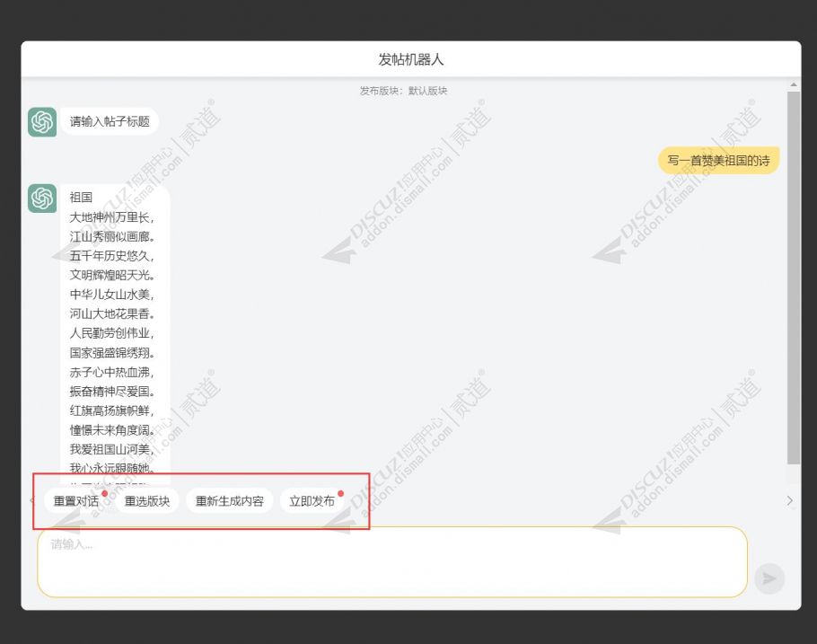This screenshot has width=817, height=644.
Task: Click the left chevron beside the 重置对话 button
Action: 32,500
